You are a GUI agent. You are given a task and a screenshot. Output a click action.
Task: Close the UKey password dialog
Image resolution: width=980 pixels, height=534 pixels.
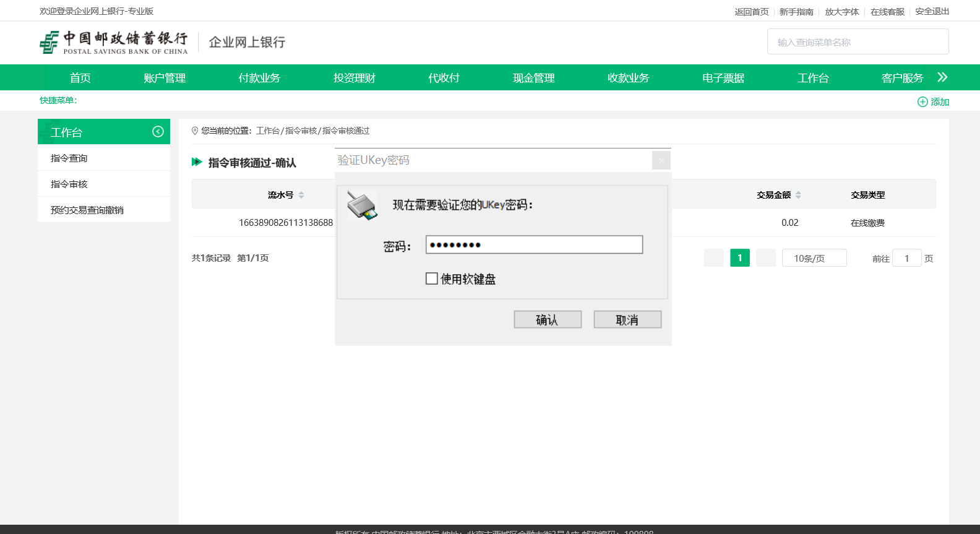click(661, 161)
